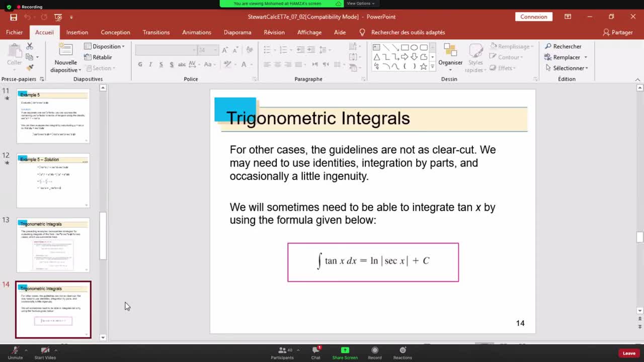Click Connexion to sign in

click(534, 17)
